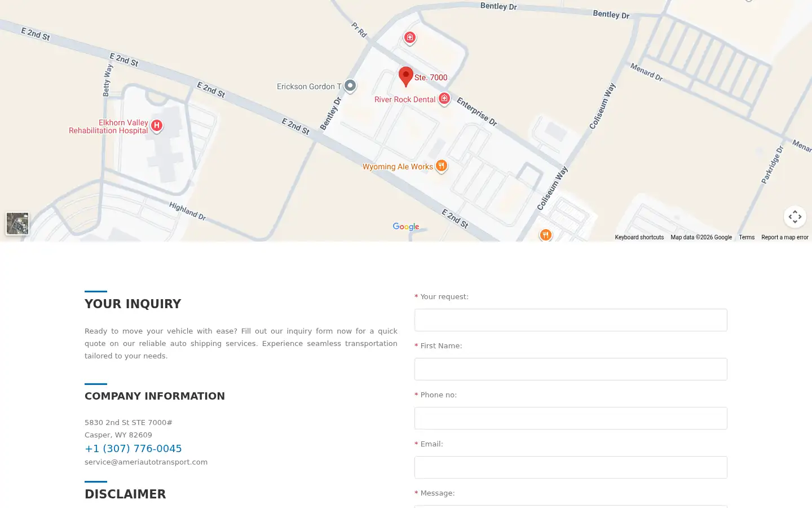The width and height of the screenshot is (812, 508).
Task: Switch to satellite imagery thumbnail
Action: coord(17,224)
